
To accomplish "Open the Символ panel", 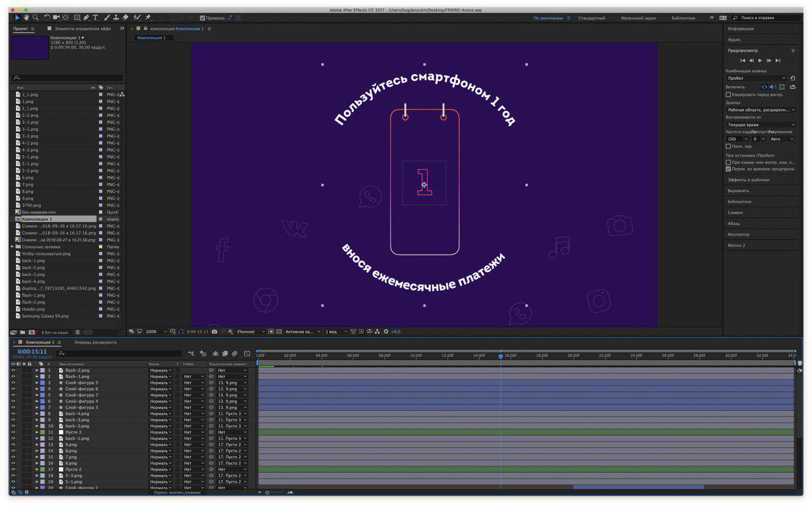I will tap(735, 212).
